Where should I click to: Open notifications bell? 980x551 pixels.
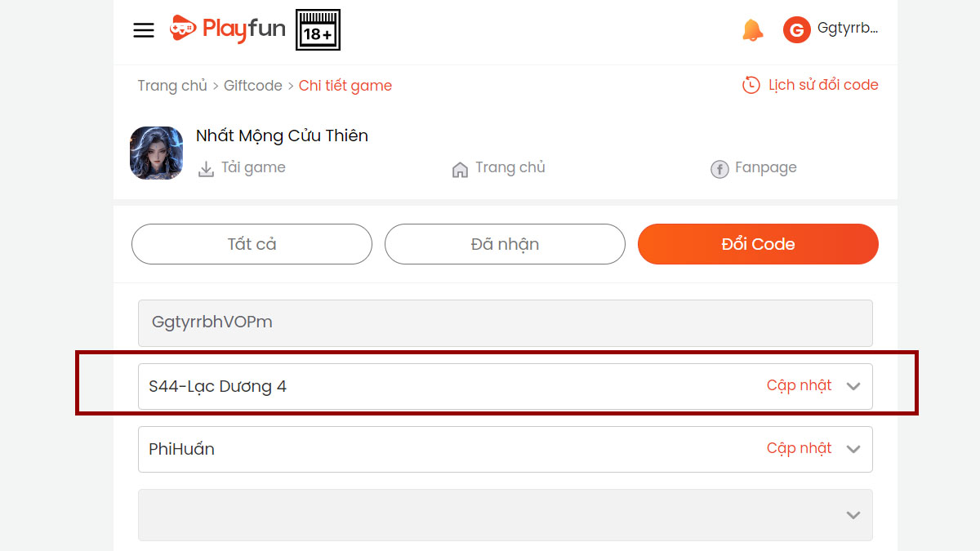[752, 30]
